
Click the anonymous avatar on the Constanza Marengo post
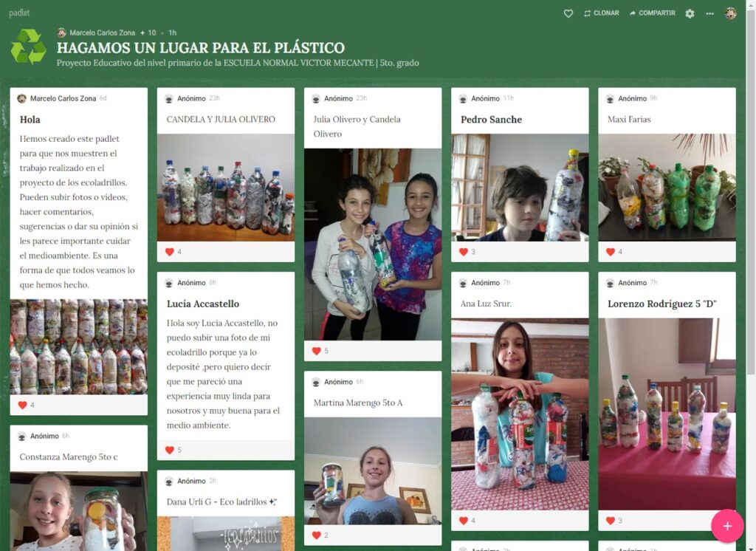21,437
